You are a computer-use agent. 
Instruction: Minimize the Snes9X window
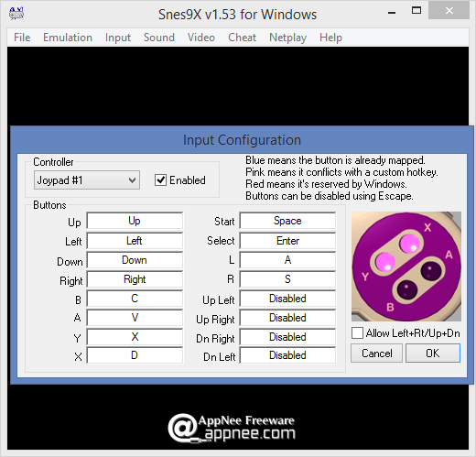pos(392,12)
